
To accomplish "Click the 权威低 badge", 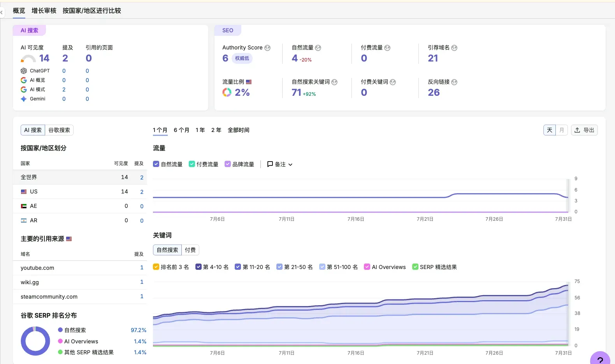I will click(242, 58).
